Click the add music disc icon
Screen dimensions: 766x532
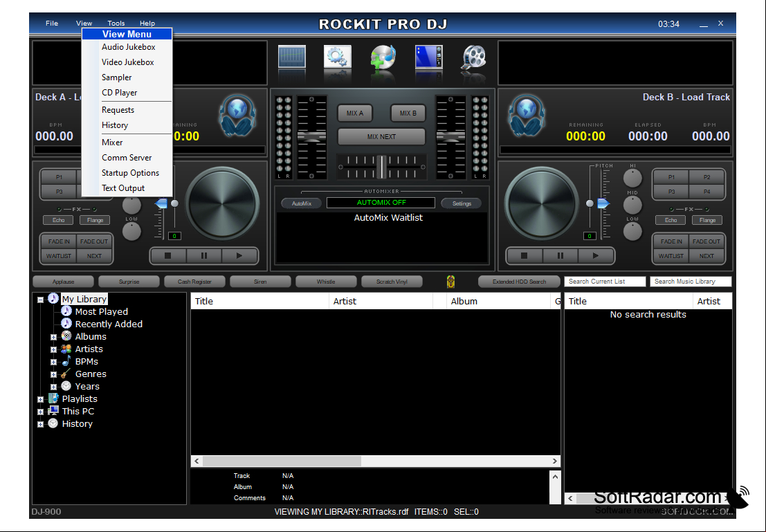(383, 58)
